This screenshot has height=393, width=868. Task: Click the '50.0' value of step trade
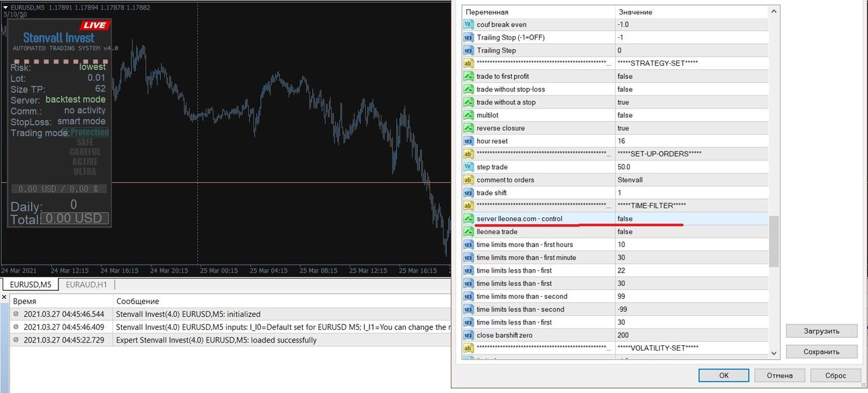(x=624, y=167)
